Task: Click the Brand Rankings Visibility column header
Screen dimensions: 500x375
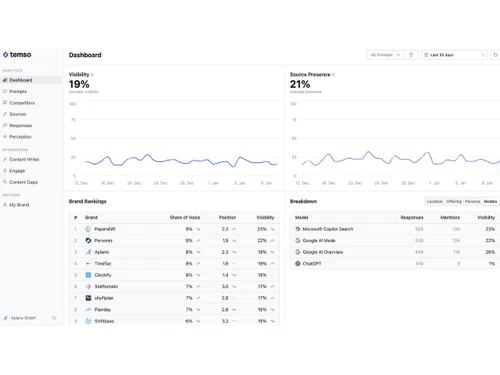Action: (x=265, y=217)
